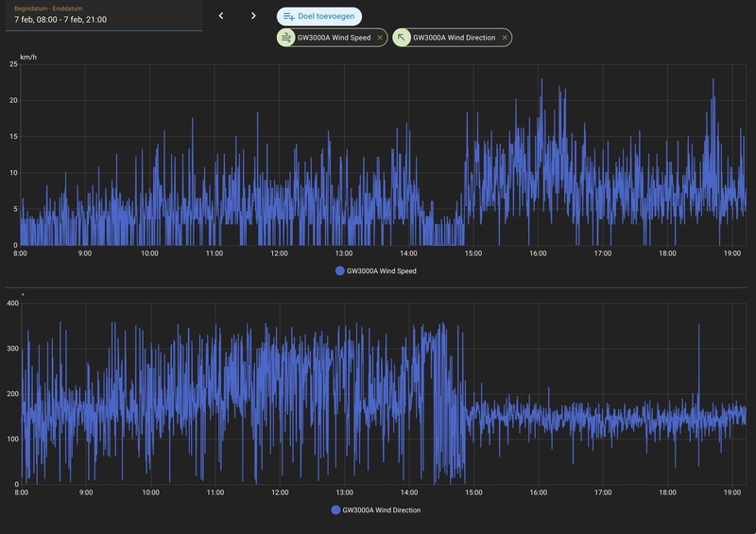The width and height of the screenshot is (756, 534).
Task: Click the Begindatum - Einddatum label
Action: 48,9
